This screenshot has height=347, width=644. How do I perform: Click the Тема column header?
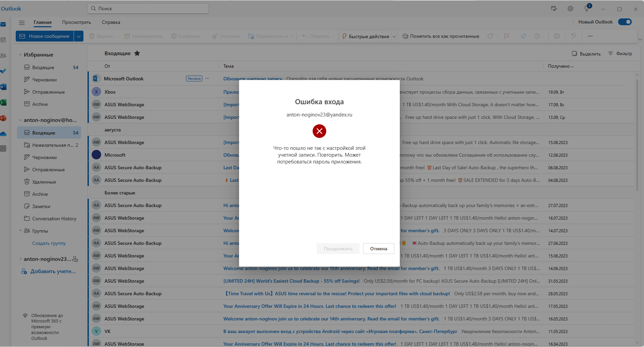click(229, 66)
